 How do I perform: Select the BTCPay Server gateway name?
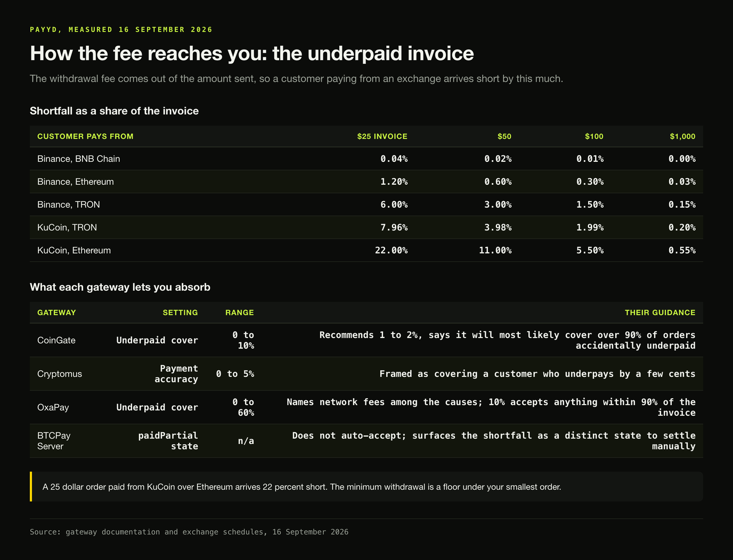(x=54, y=441)
